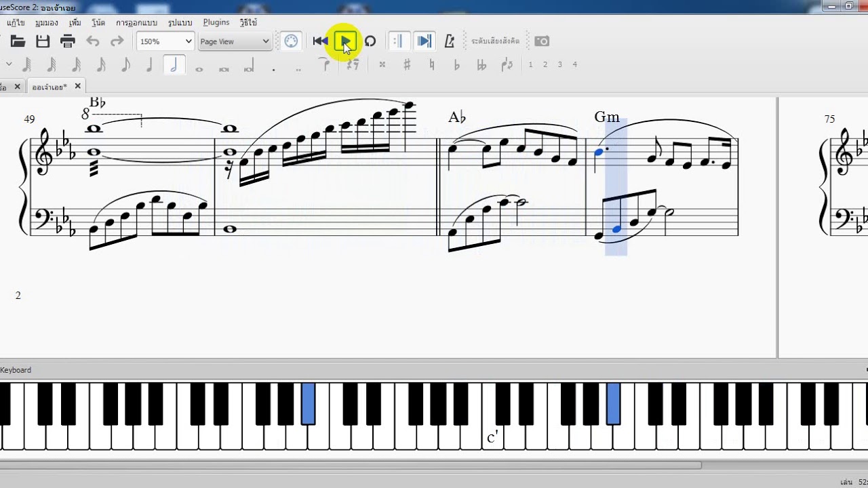Image resolution: width=868 pixels, height=488 pixels.
Task: Flip note stem direction
Action: (507, 65)
